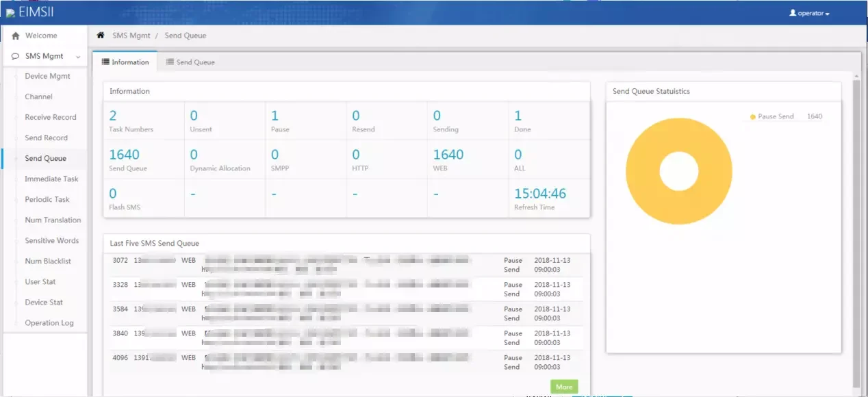Click the list icon on Send Queue tab
Image resolution: width=868 pixels, height=397 pixels.
[x=170, y=62]
